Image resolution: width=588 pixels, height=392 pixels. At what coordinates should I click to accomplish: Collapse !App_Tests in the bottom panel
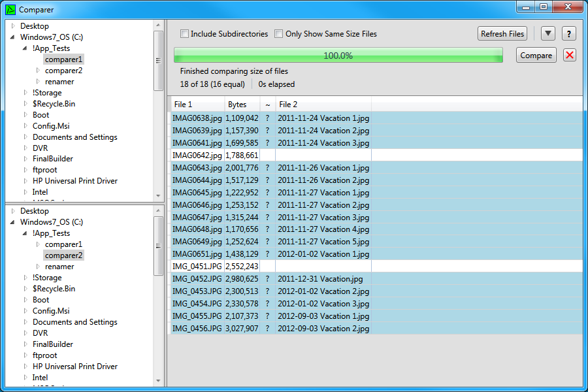pos(24,233)
